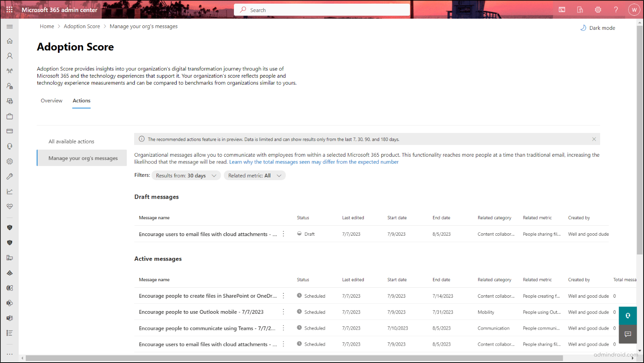Image resolution: width=644 pixels, height=363 pixels.
Task: Click the link about total messages seen differing
Action: pyautogui.click(x=314, y=162)
